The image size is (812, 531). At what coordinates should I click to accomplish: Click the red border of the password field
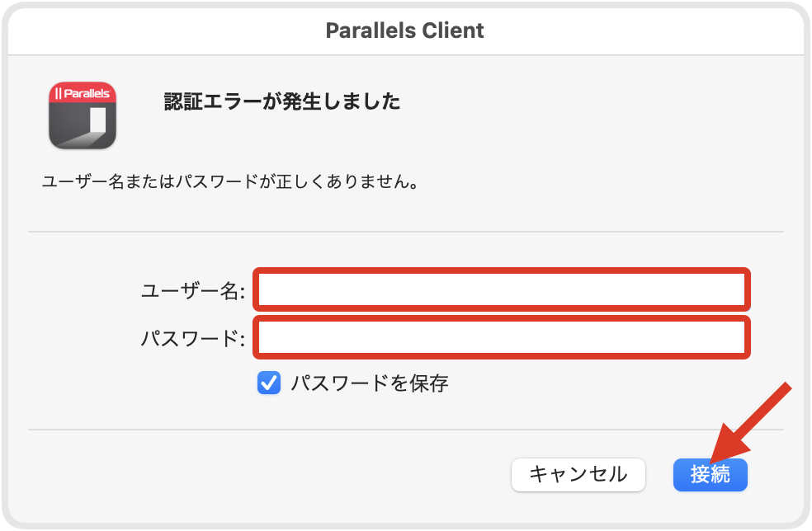tap(501, 318)
